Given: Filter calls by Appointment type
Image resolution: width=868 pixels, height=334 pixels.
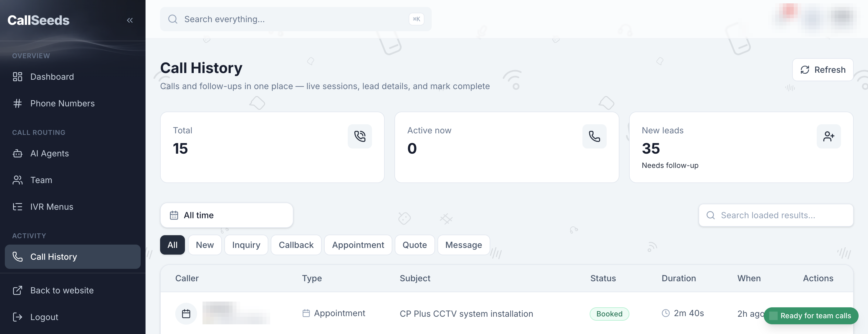Looking at the screenshot, I should pos(358,245).
